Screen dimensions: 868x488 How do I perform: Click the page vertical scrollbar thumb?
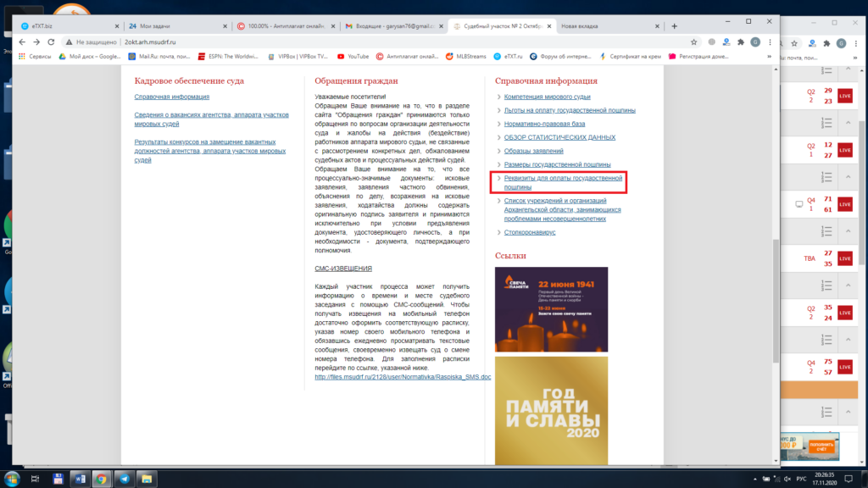(x=776, y=302)
